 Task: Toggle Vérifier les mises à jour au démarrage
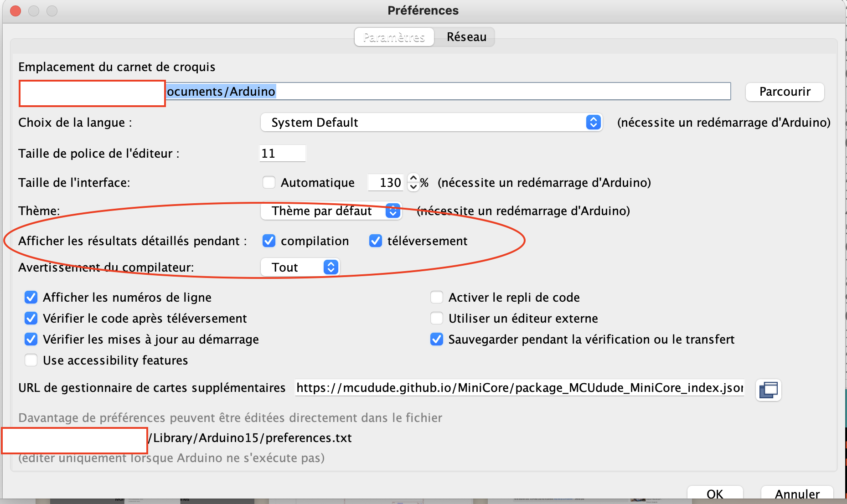tap(31, 339)
